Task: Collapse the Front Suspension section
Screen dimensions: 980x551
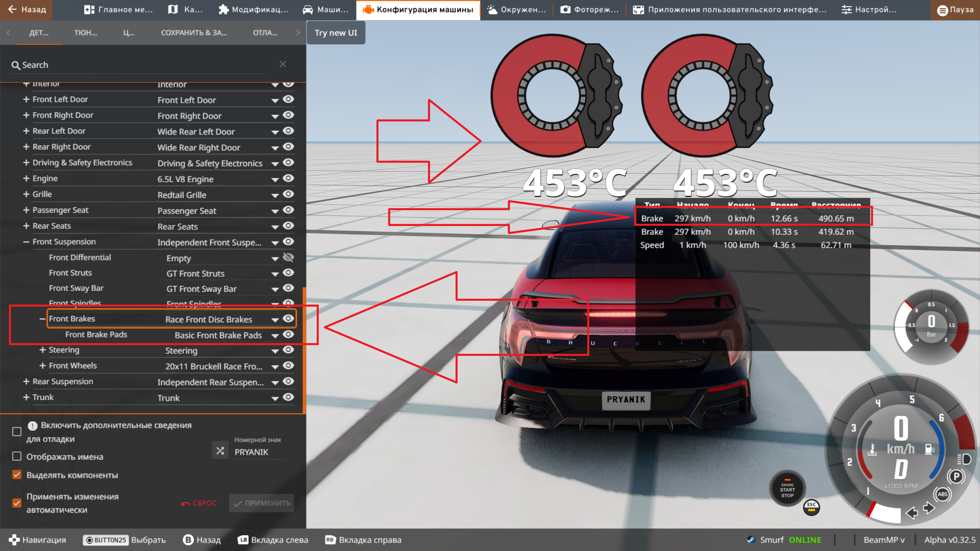Action: coord(26,242)
